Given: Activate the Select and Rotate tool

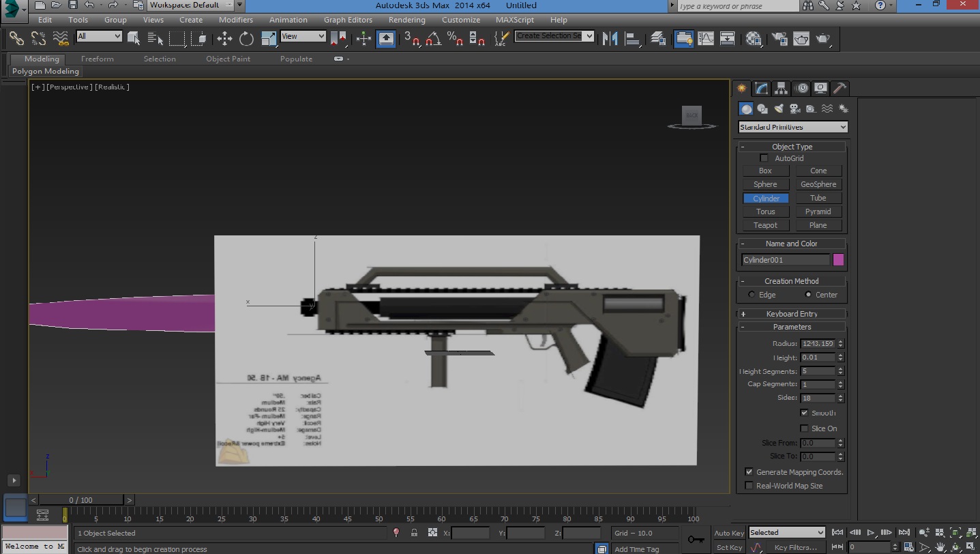Looking at the screenshot, I should click(246, 38).
